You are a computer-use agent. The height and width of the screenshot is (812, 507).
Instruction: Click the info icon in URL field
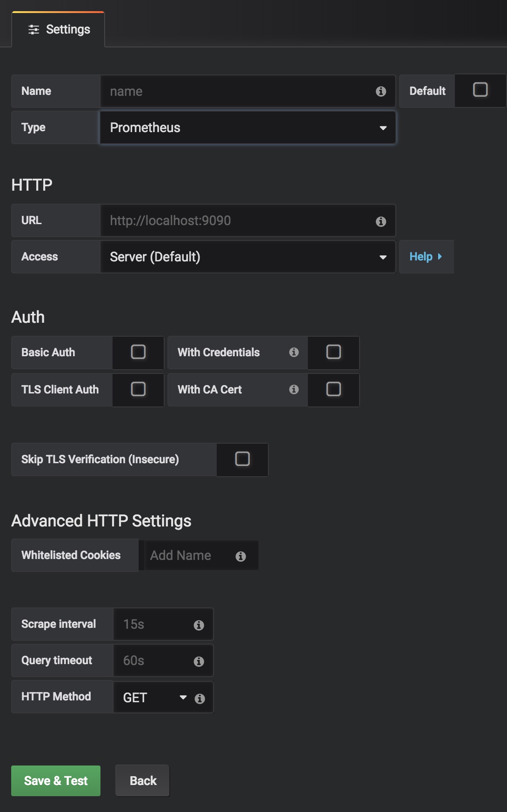point(381,221)
